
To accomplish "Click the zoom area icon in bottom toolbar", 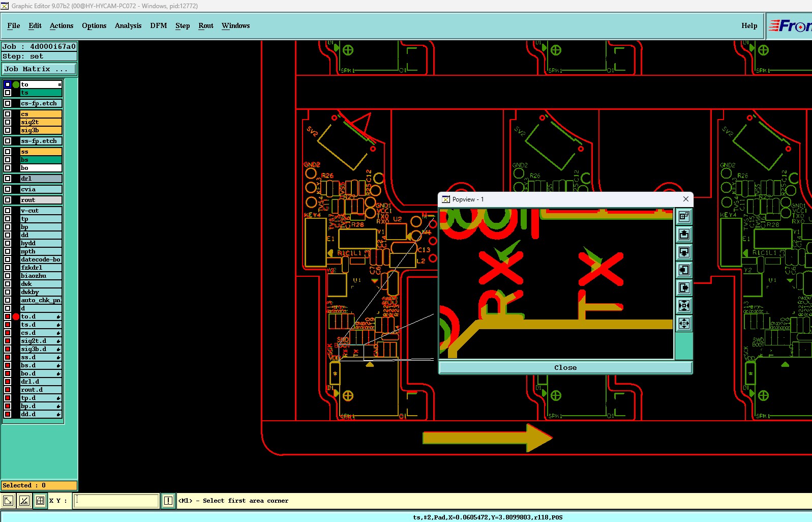I will pyautogui.click(x=8, y=501).
